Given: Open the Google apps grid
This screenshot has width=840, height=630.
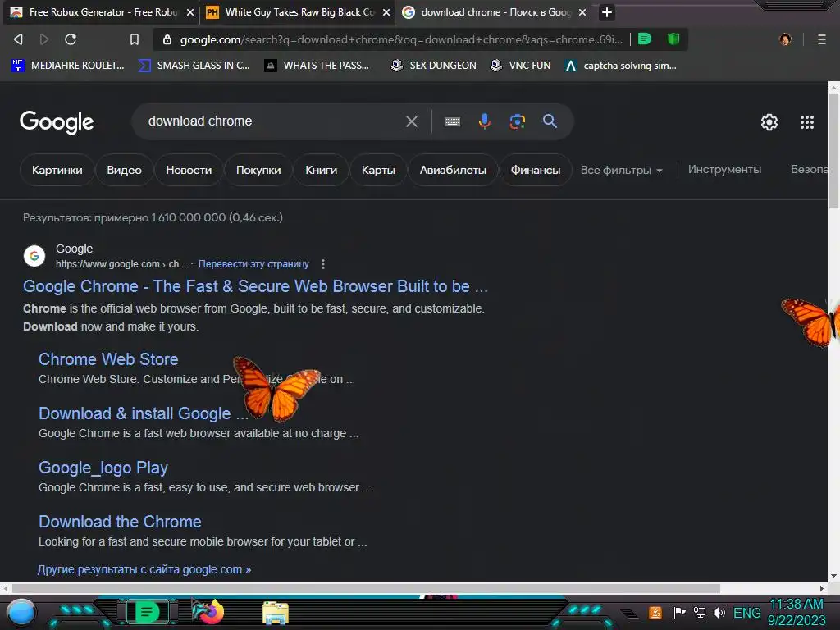Looking at the screenshot, I should 807,122.
